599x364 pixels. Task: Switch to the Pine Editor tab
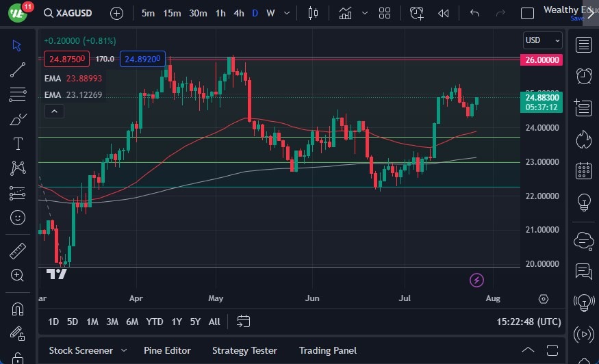tap(167, 350)
